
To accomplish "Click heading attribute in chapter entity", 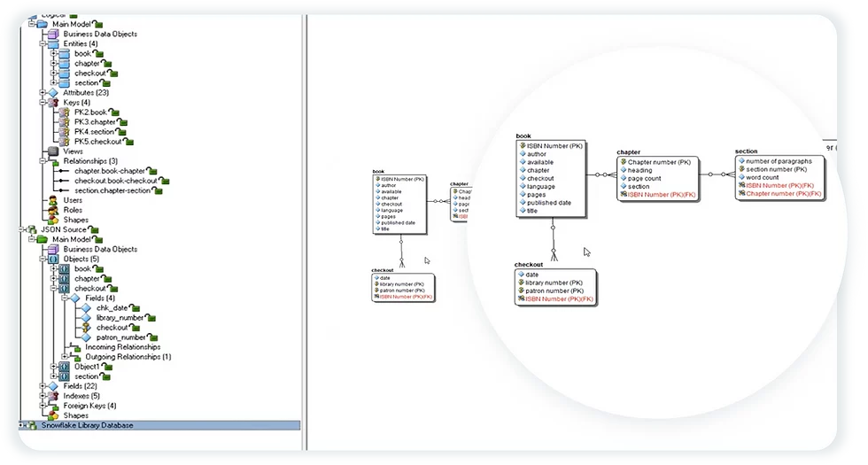I will [639, 170].
